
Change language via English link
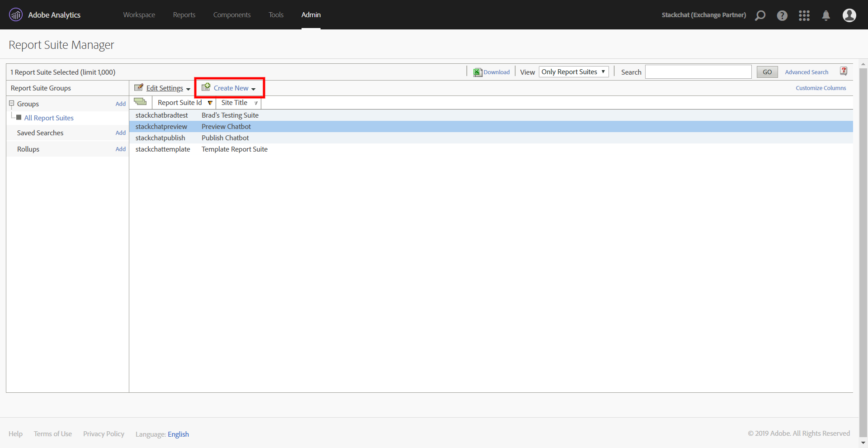click(x=178, y=434)
